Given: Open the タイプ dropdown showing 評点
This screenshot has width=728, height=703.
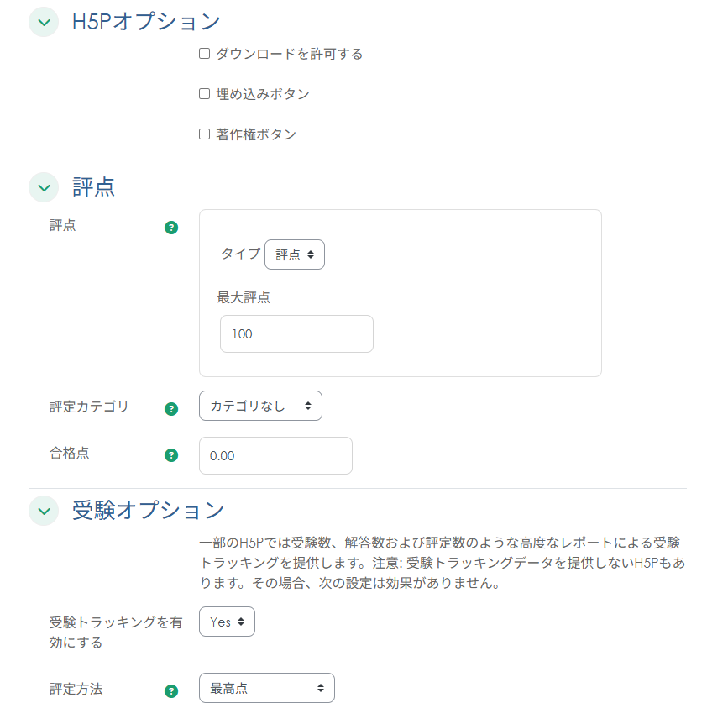Looking at the screenshot, I should pos(294,254).
